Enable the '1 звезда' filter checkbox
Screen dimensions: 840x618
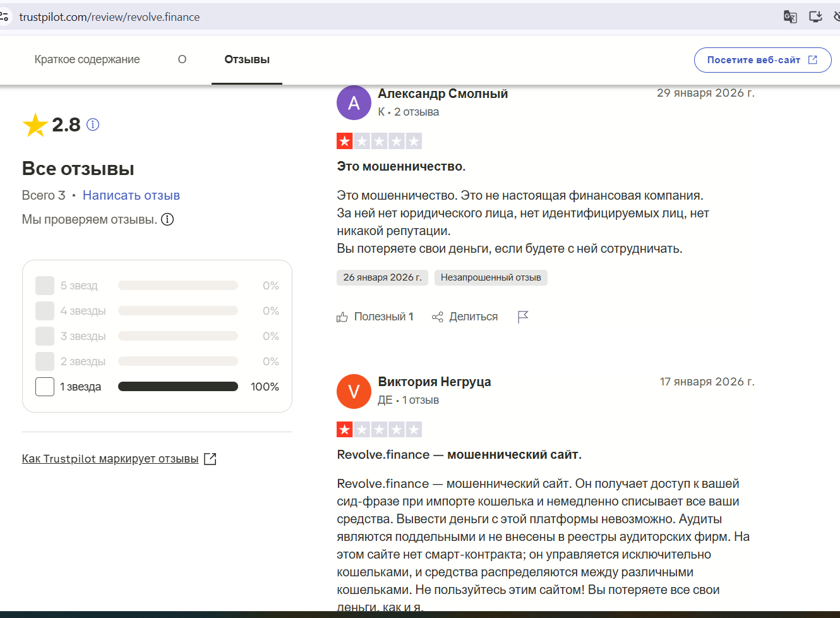[44, 386]
